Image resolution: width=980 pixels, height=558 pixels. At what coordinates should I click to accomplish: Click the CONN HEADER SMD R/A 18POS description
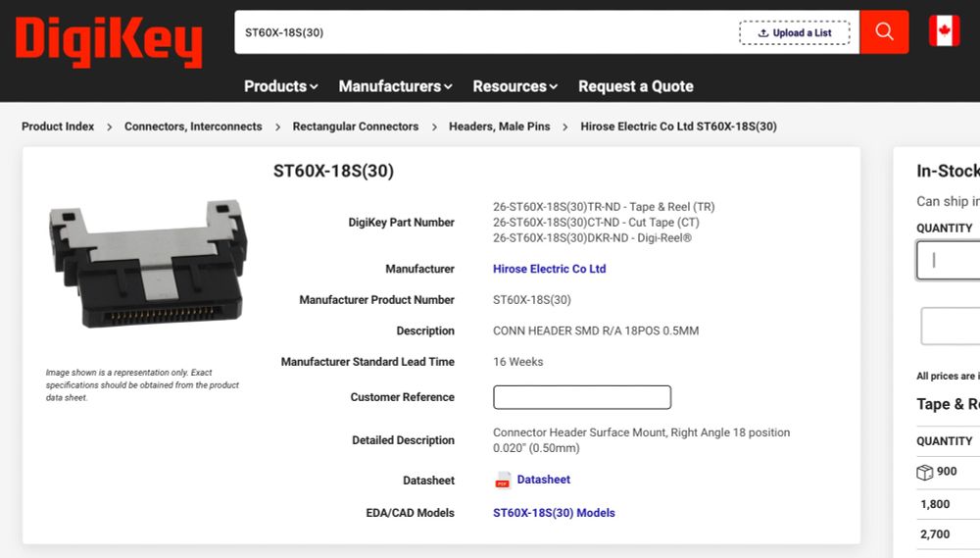(x=596, y=330)
